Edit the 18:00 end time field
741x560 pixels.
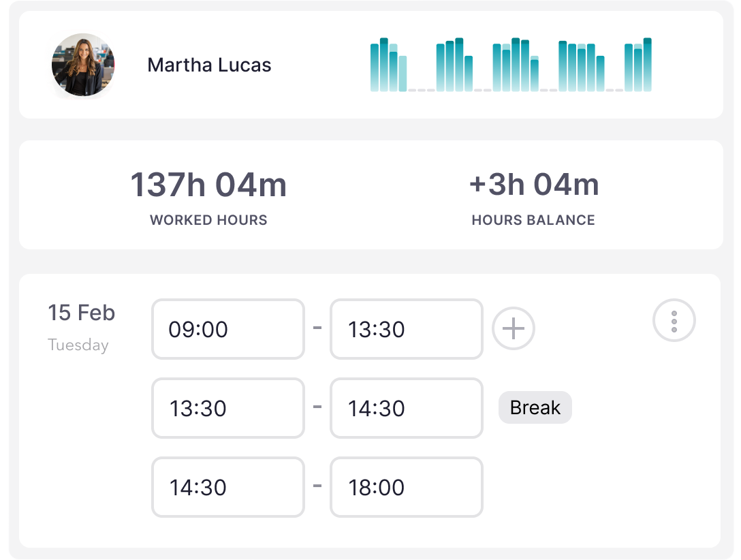pyautogui.click(x=406, y=488)
